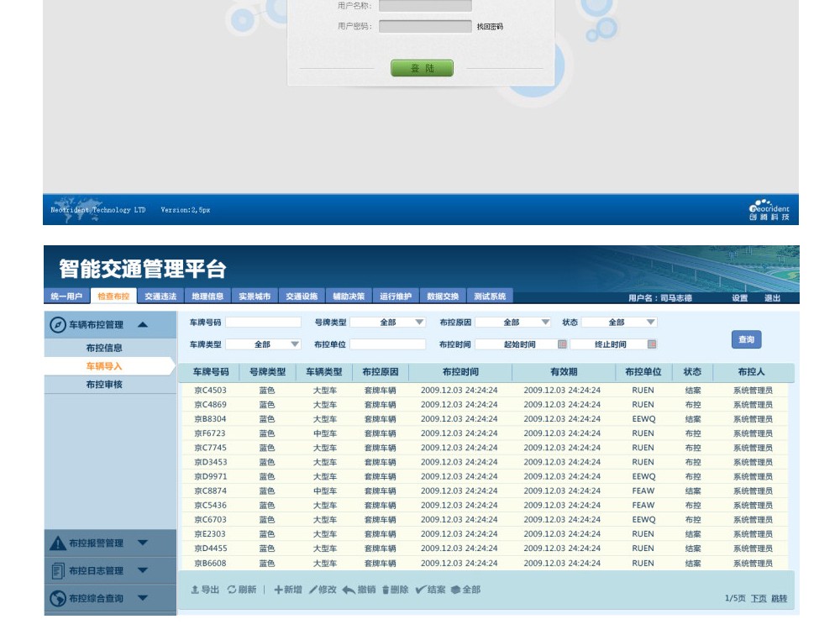Select 布控审核 in the sidebar

tap(104, 385)
